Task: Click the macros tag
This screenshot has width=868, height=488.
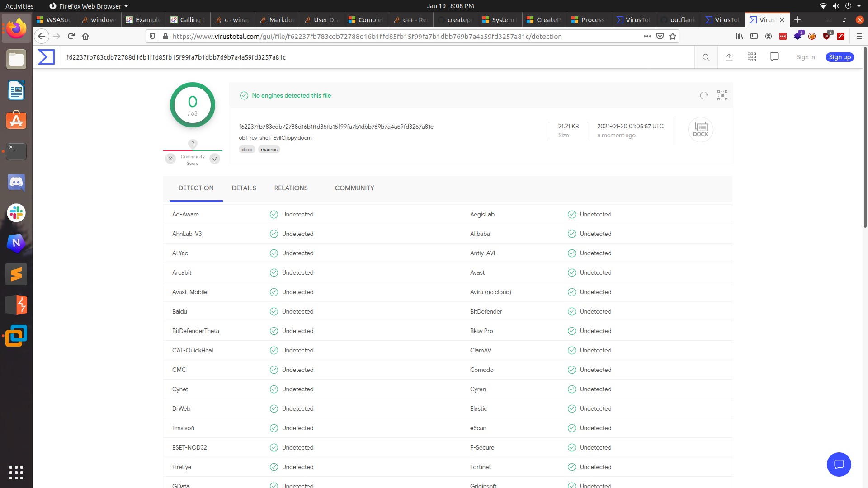Action: click(269, 150)
